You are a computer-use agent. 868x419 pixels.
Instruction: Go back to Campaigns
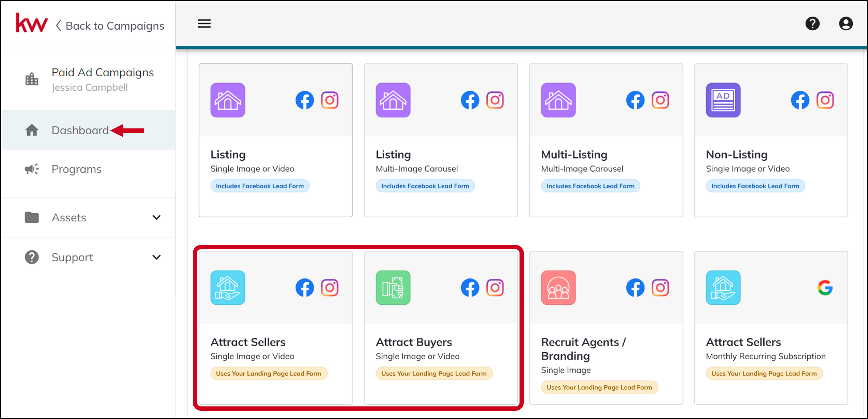pyautogui.click(x=110, y=26)
